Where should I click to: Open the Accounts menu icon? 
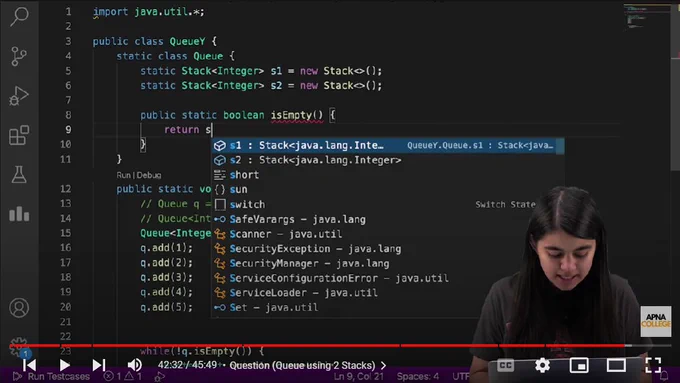[19, 308]
